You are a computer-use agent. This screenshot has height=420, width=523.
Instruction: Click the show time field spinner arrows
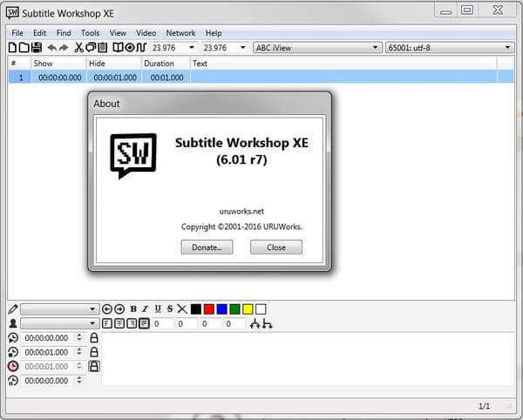(79, 338)
